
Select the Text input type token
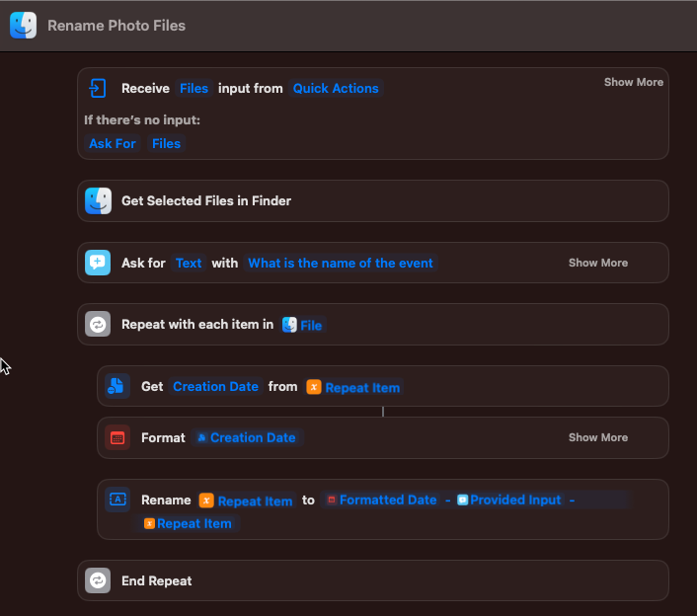click(x=189, y=263)
